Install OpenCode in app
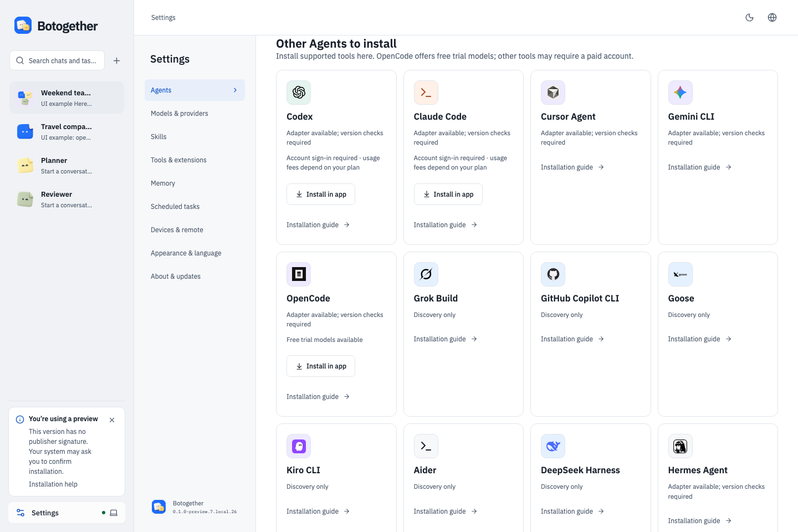Image resolution: width=798 pixels, height=532 pixels. coord(321,366)
